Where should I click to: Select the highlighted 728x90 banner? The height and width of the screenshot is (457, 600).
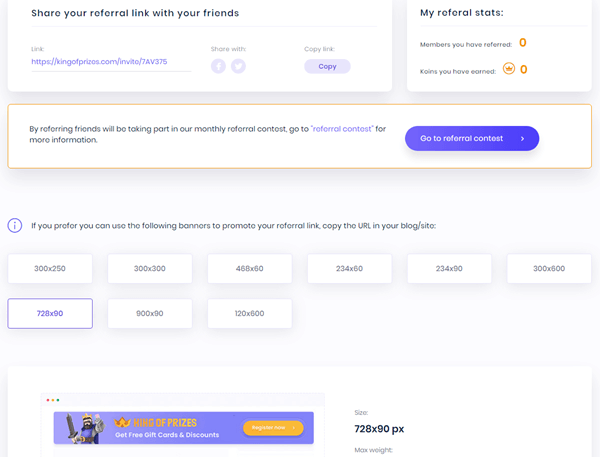click(50, 313)
